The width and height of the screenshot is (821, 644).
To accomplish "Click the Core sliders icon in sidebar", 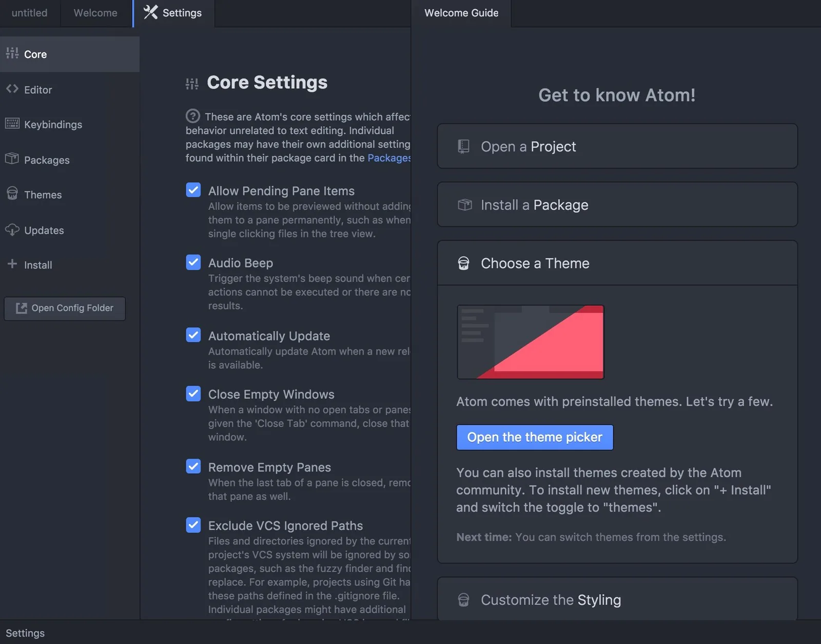I will coord(12,53).
